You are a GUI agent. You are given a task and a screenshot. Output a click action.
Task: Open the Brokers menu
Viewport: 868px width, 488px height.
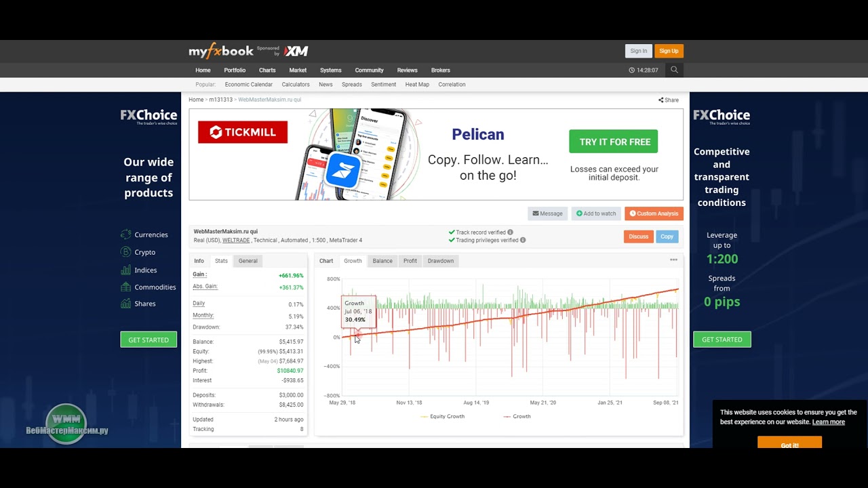tap(440, 70)
